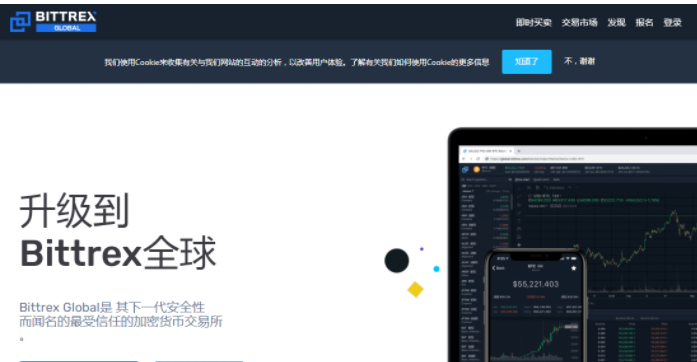The width and height of the screenshot is (697, 362).
Task: Click the $55,221.403 price on phone
Action: [536, 284]
